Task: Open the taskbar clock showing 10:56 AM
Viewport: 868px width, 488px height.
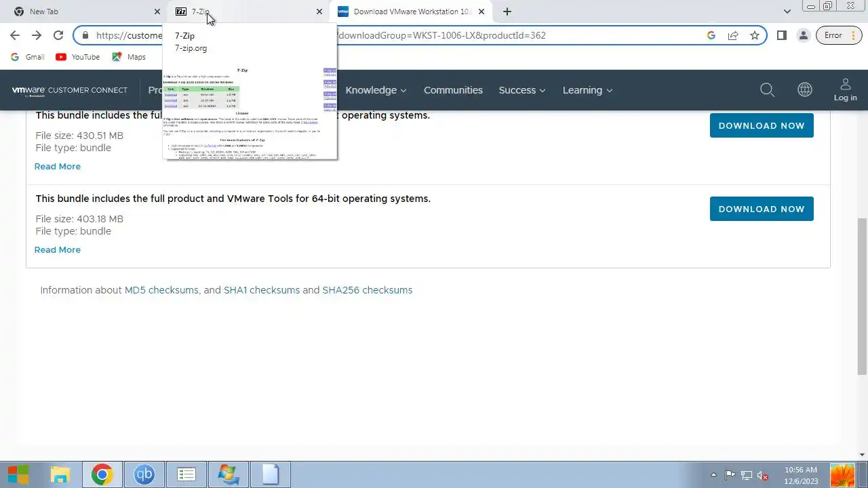Action: [801, 475]
